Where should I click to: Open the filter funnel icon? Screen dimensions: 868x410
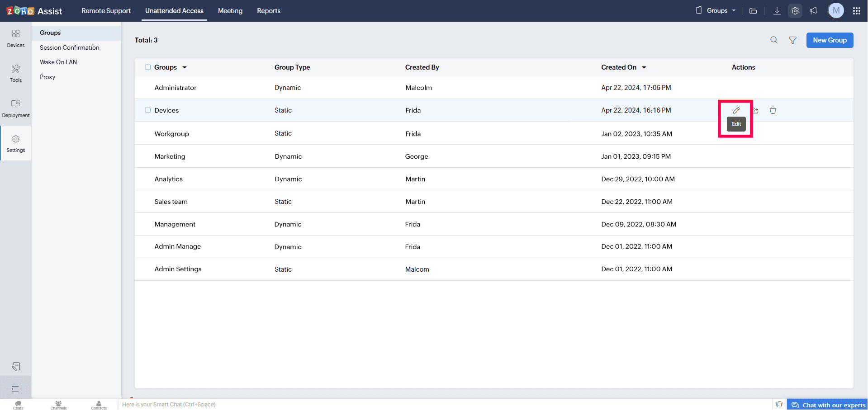click(792, 40)
